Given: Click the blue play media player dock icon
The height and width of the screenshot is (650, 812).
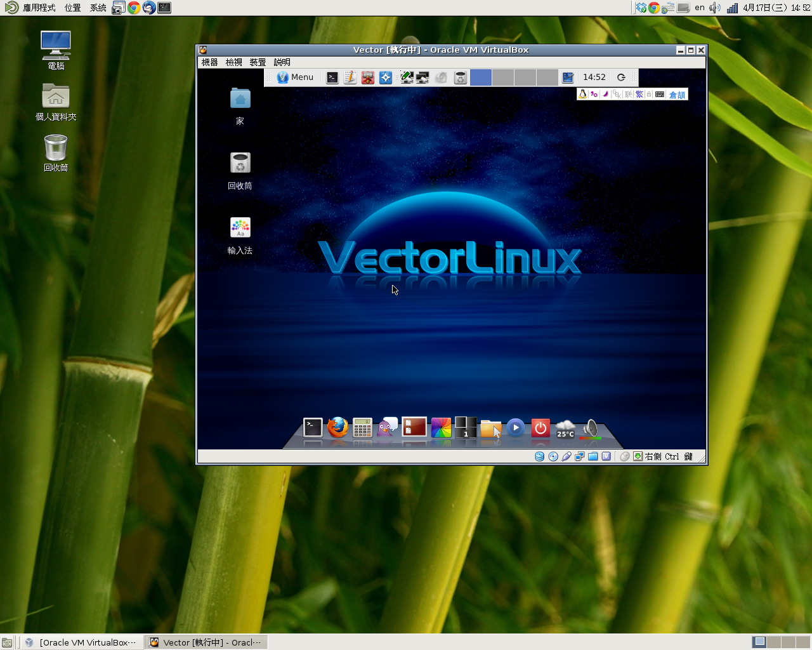Looking at the screenshot, I should [516, 428].
